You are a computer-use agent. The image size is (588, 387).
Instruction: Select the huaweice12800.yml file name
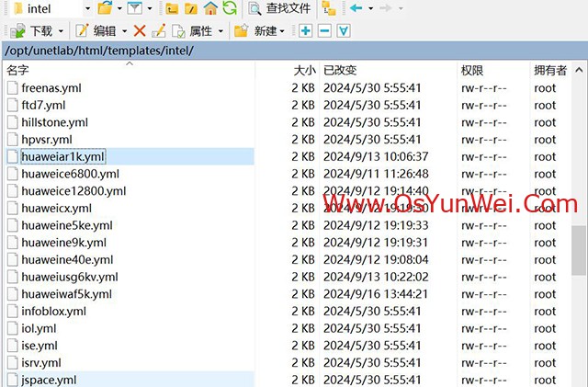73,191
